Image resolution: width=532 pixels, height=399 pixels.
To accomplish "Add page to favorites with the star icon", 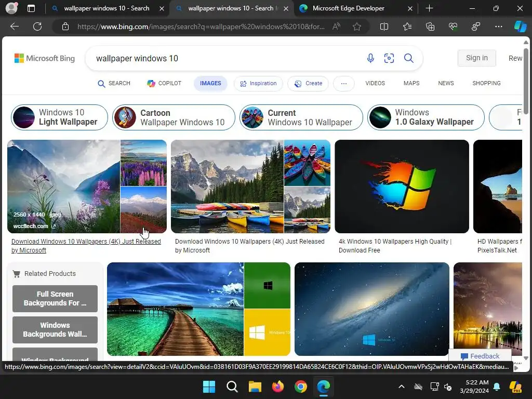I will pyautogui.click(x=356, y=26).
